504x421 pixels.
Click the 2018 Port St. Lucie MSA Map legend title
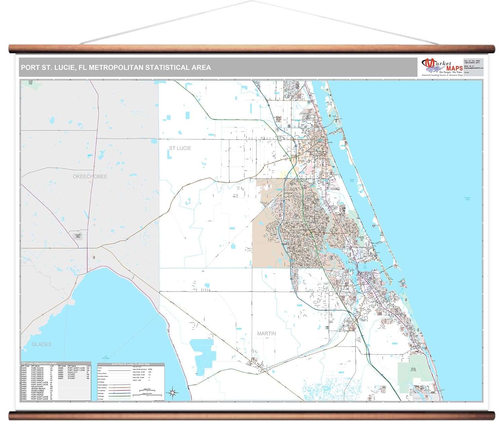(131, 364)
